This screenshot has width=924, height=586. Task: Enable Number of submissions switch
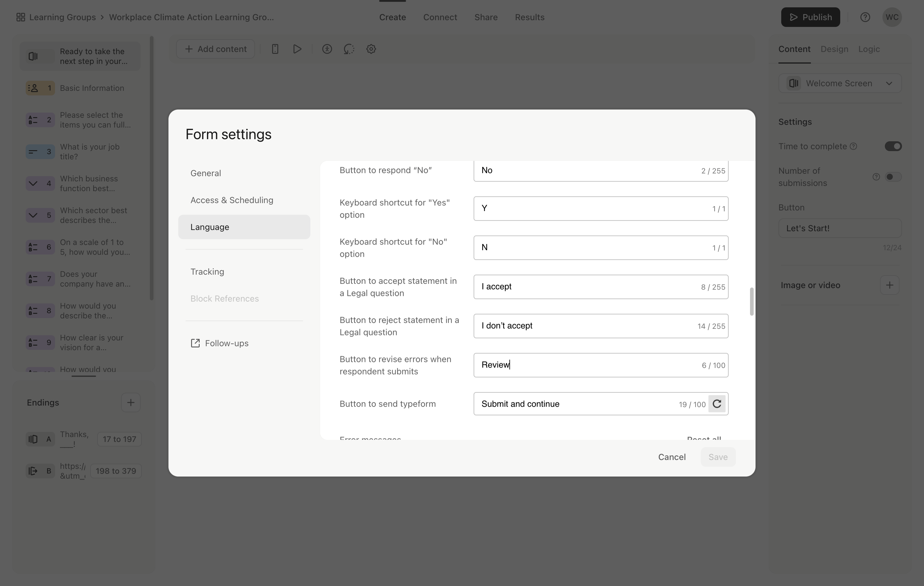(x=893, y=177)
